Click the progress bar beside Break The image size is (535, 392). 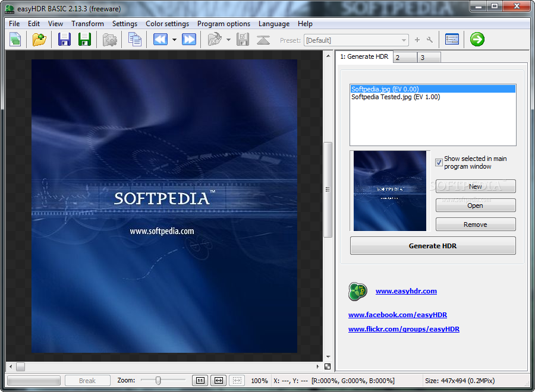tap(34, 381)
